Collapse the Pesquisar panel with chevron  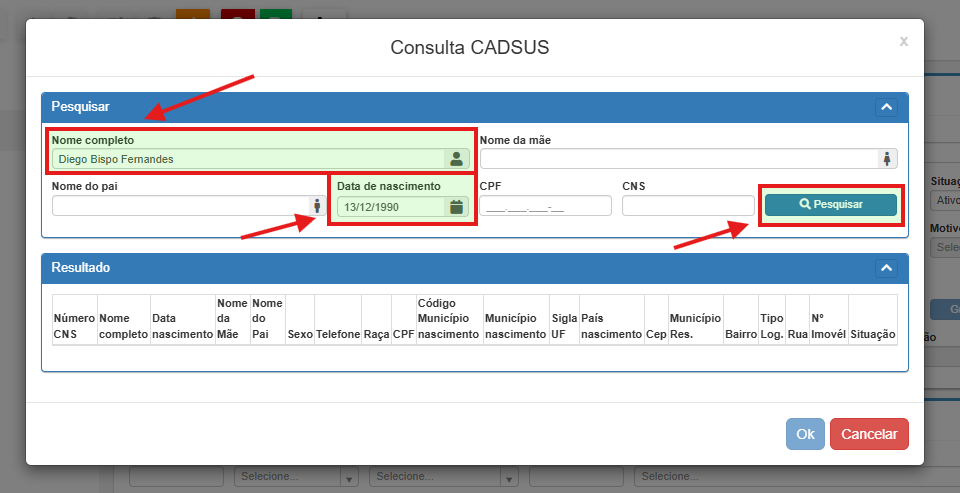click(886, 106)
